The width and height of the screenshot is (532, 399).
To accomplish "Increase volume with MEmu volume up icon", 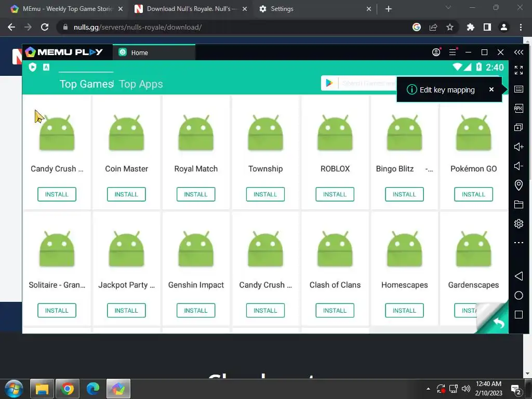I will 518,147.
